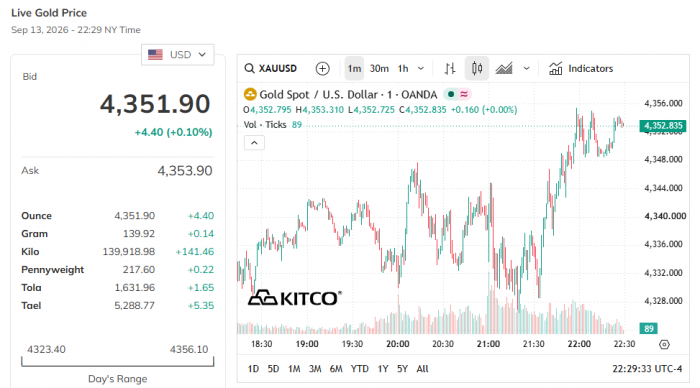
Task: Set chart range to 5Y
Action: (x=403, y=369)
